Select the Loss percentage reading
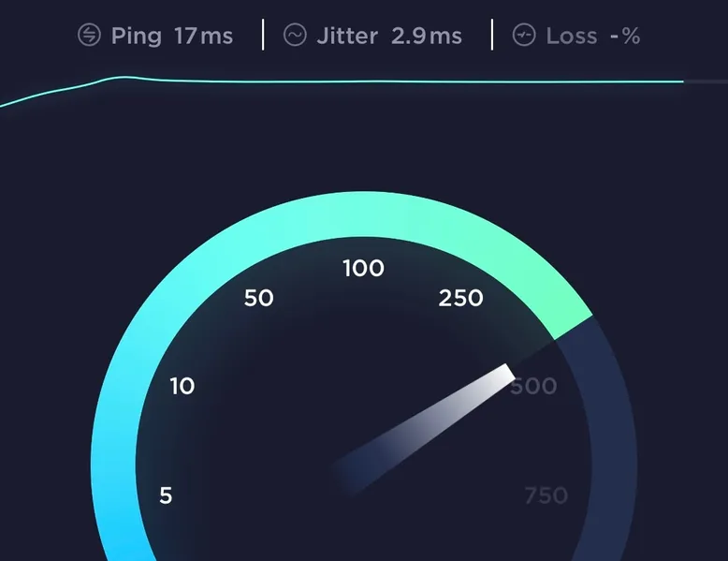The width and height of the screenshot is (728, 561). point(593,36)
